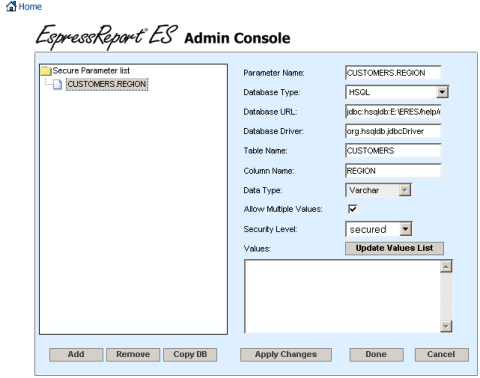Toggle Allow Multiple Values checkbox
Viewport: 480px width, 378px height.
click(x=352, y=209)
